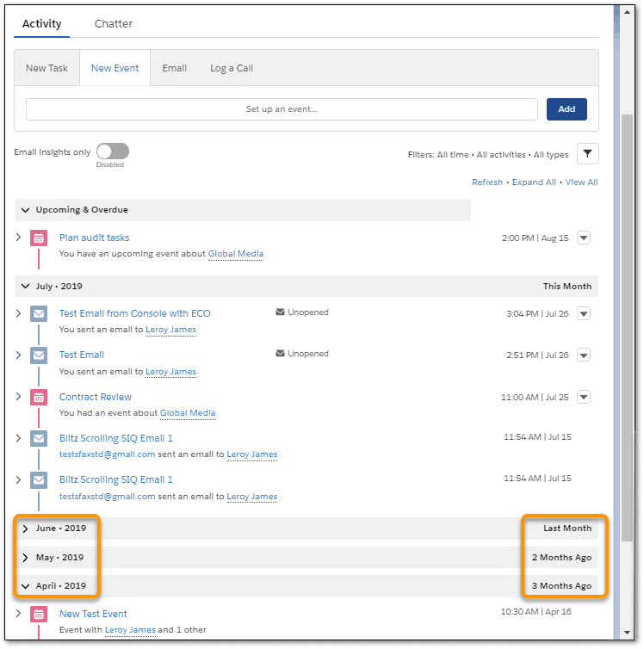Select the New Event tab

coord(115,68)
